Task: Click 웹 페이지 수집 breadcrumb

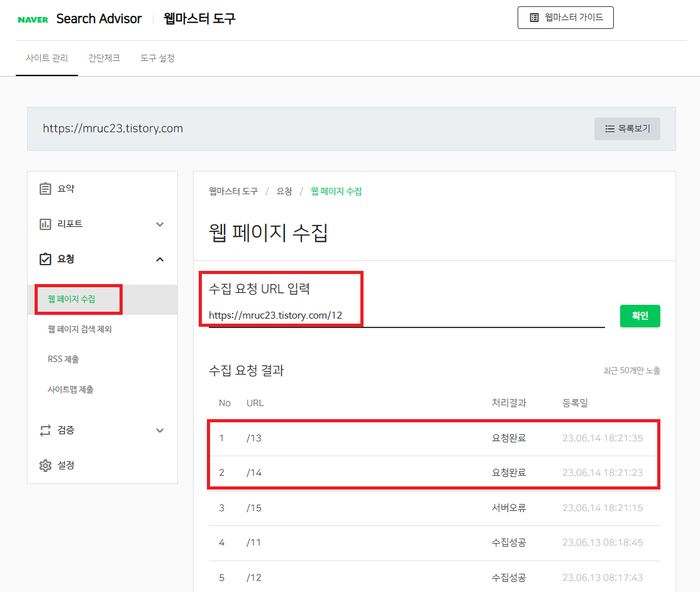Action: point(336,192)
